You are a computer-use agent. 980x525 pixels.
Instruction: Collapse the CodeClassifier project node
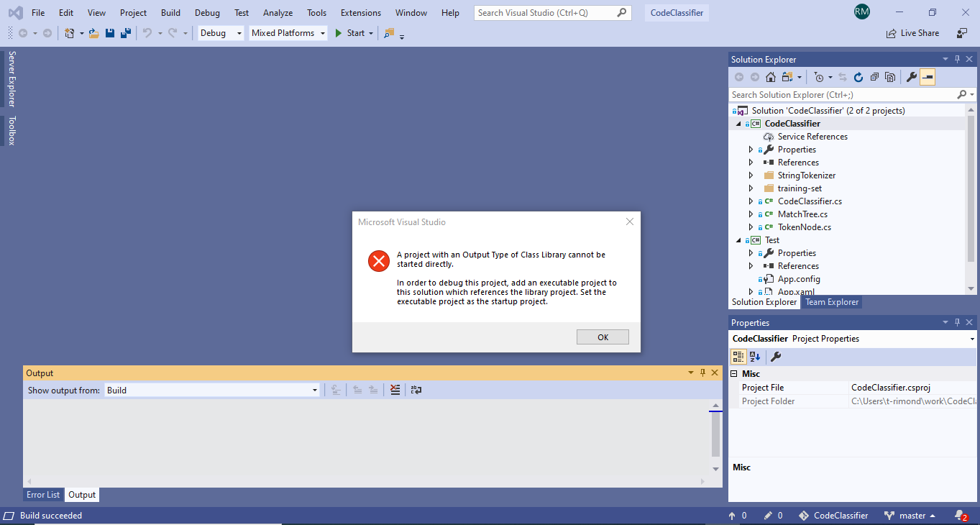[737, 124]
